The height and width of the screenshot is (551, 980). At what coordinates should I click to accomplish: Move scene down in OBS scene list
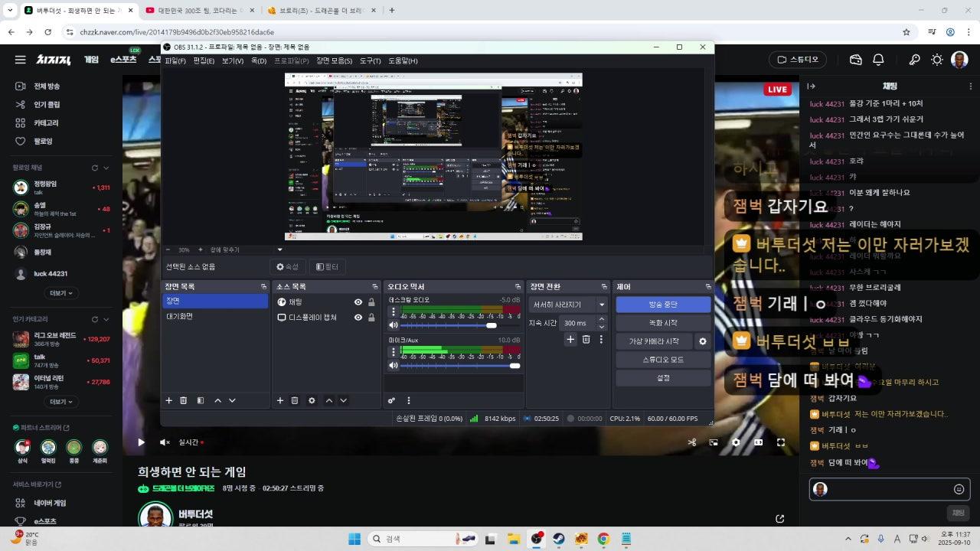tap(232, 400)
